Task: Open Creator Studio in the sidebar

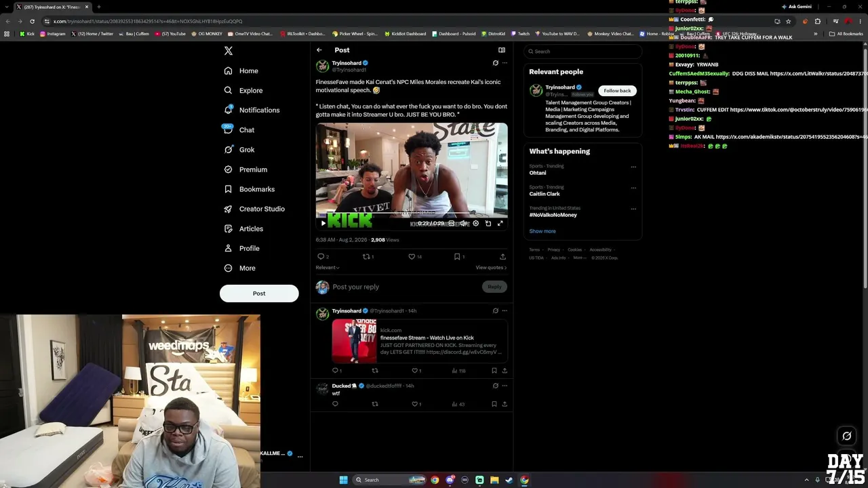Action: tap(254, 209)
